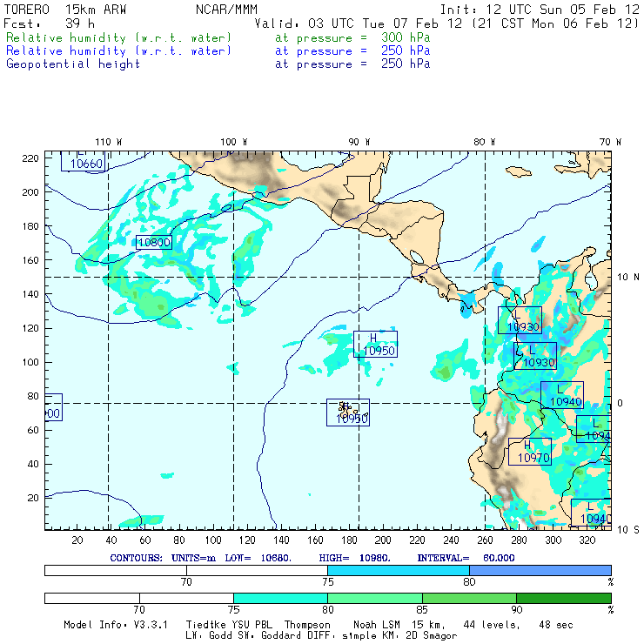Click the 75–80% cyan segment of upper colorbar
644x644 pixels.
coord(399,570)
